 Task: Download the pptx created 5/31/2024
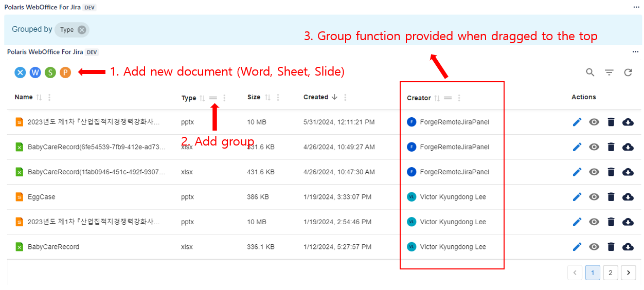pyautogui.click(x=628, y=122)
